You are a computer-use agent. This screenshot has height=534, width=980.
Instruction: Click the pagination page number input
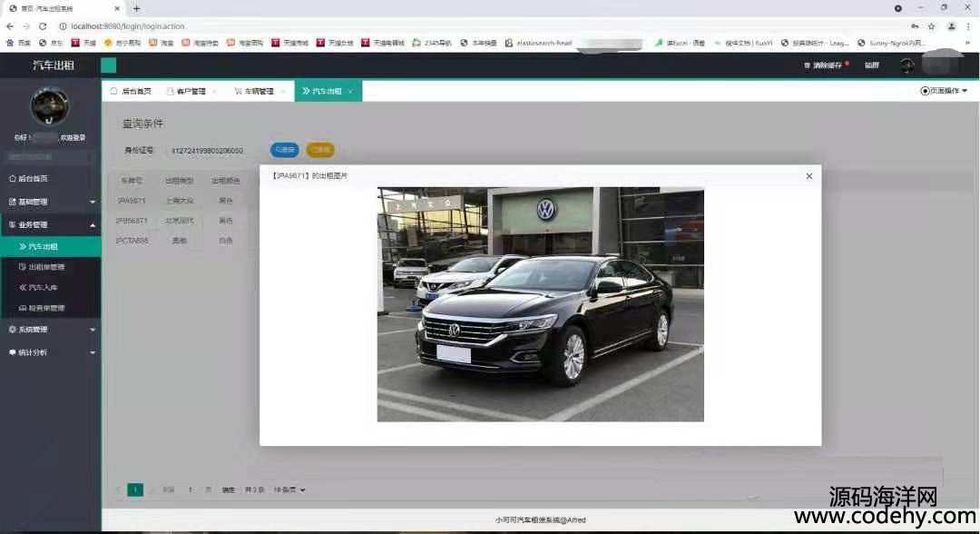pyautogui.click(x=190, y=489)
